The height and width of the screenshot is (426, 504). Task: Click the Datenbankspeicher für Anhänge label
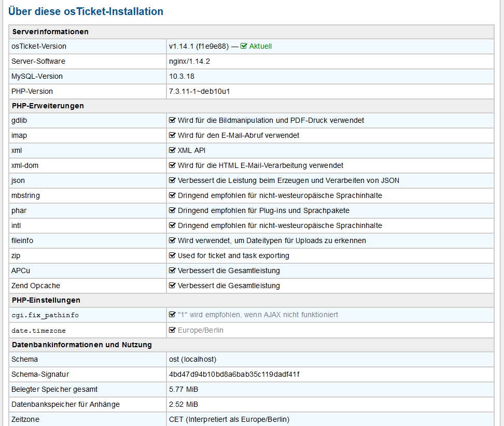tap(65, 404)
